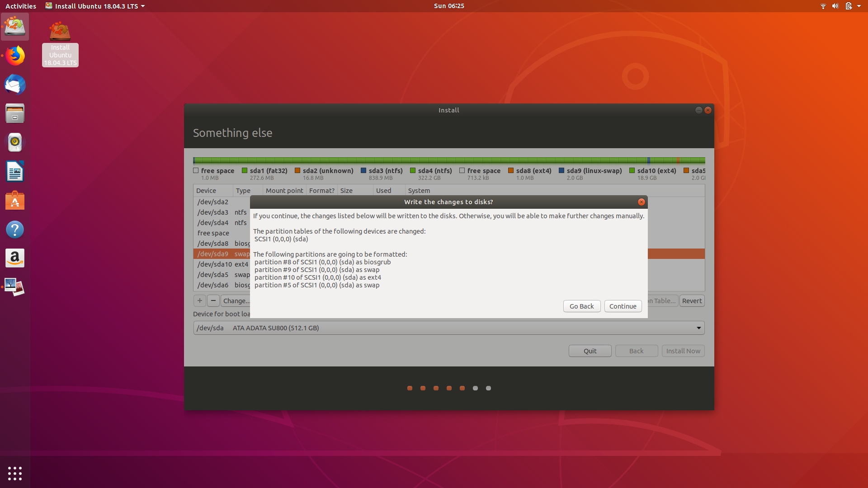This screenshot has width=868, height=488.
Task: Expand the boot loader device dropdown
Action: click(x=698, y=328)
